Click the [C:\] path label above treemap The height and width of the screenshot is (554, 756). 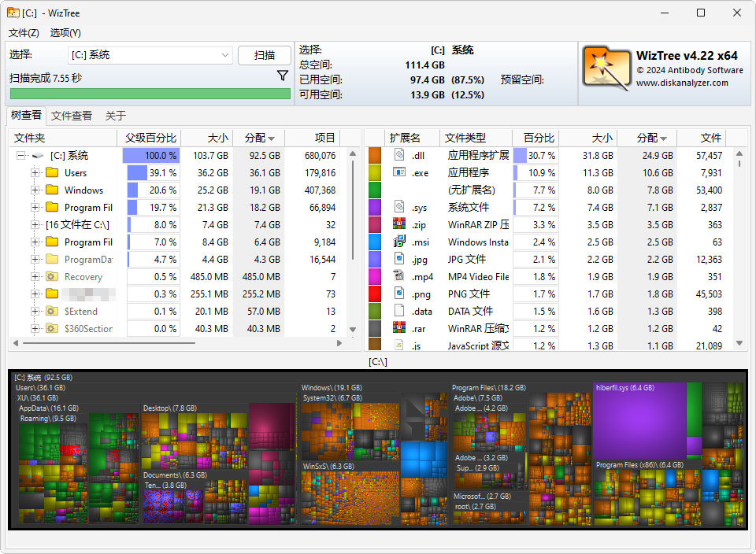(378, 362)
